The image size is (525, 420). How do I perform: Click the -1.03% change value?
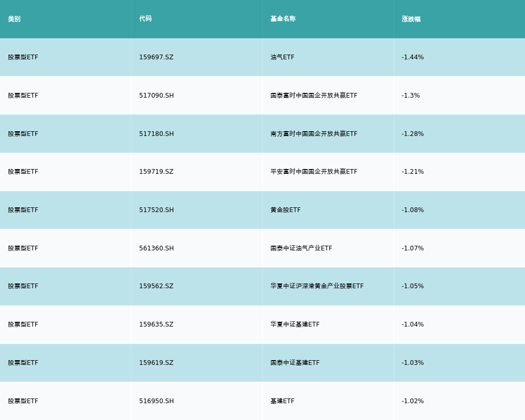coord(413,363)
